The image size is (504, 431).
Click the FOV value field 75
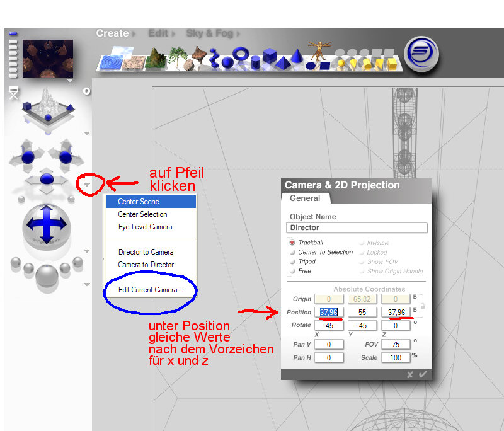396,345
